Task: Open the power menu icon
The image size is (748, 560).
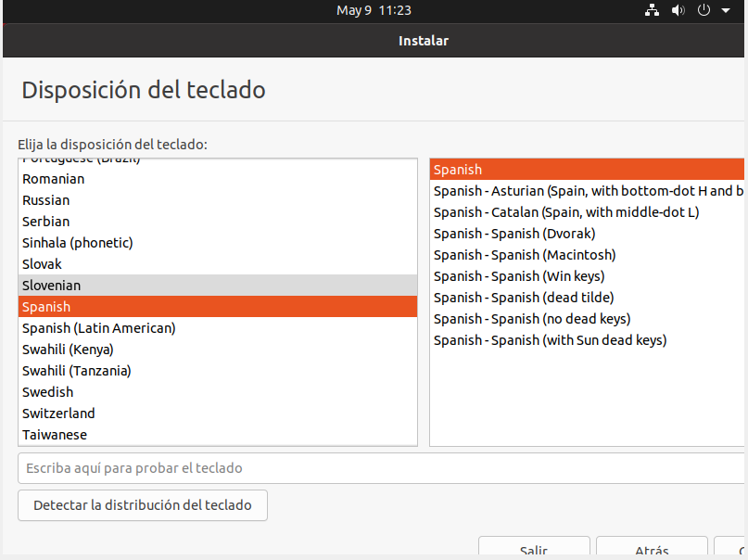Action: click(704, 10)
